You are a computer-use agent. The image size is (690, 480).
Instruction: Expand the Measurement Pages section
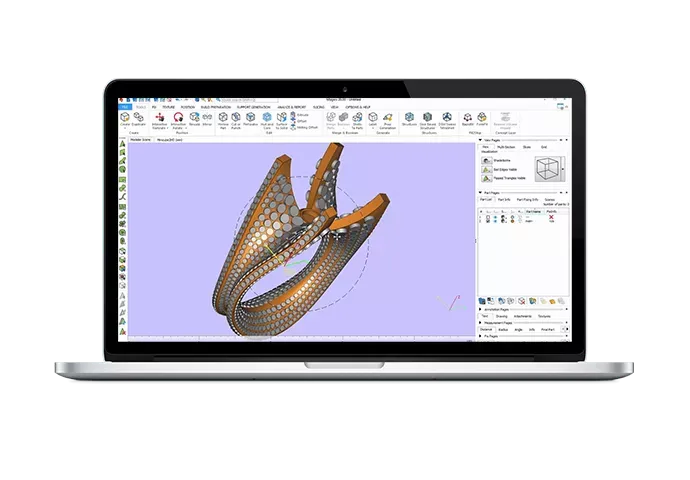point(481,323)
